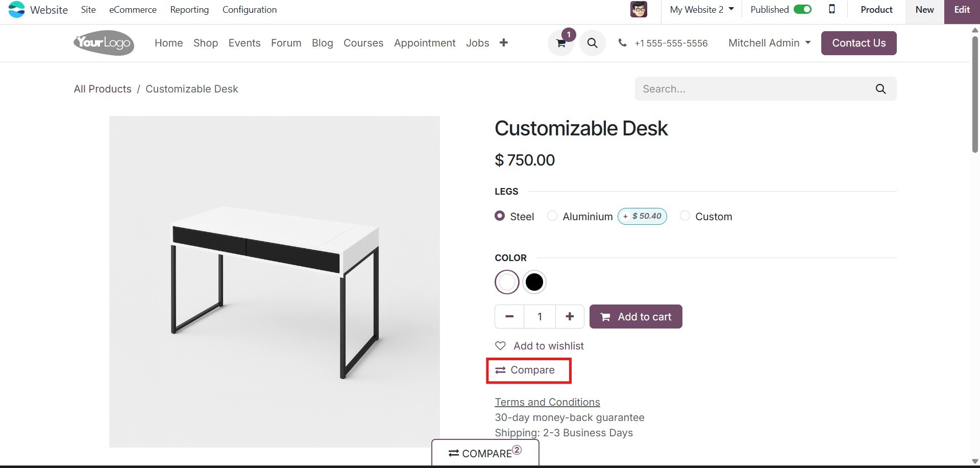980x468 pixels.
Task: Open the Terms and Conditions link
Action: pos(547,402)
